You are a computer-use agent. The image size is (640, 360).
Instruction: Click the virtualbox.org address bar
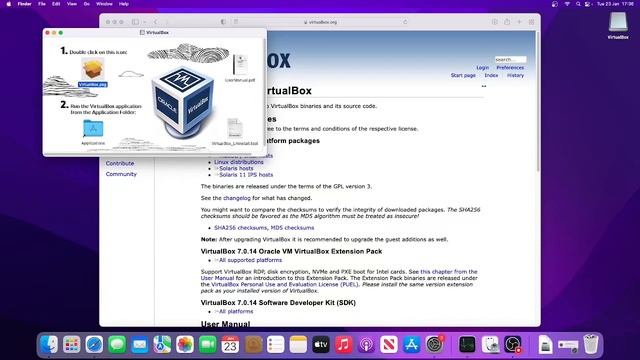point(320,22)
